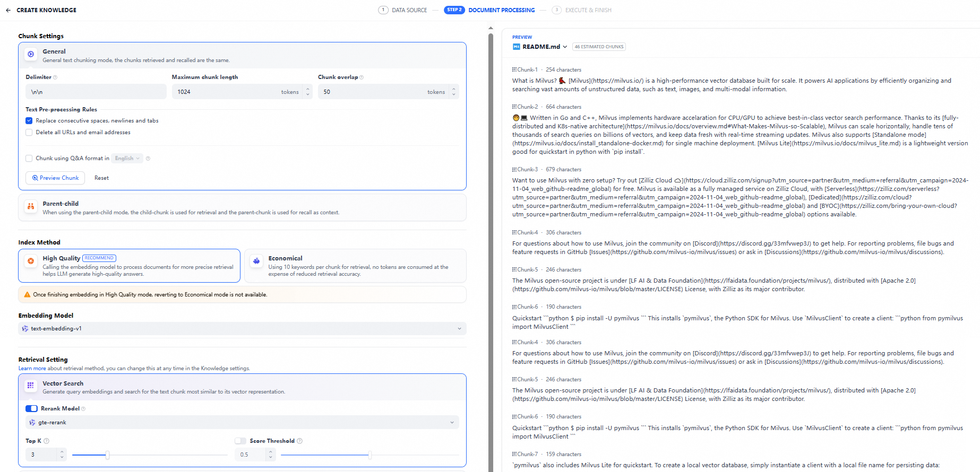980x472 pixels.
Task: Select the Economical index method
Action: tap(355, 266)
